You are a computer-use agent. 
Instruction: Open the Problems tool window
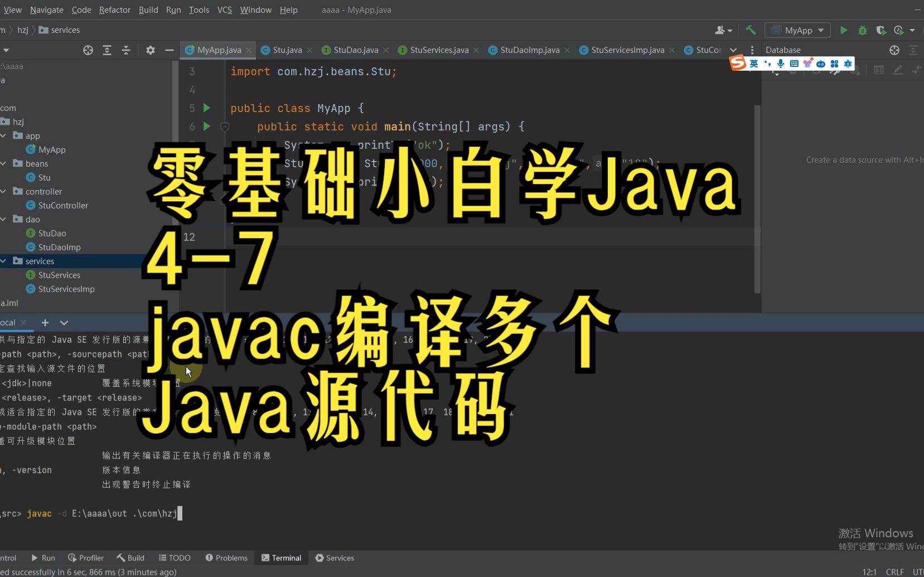(226, 557)
